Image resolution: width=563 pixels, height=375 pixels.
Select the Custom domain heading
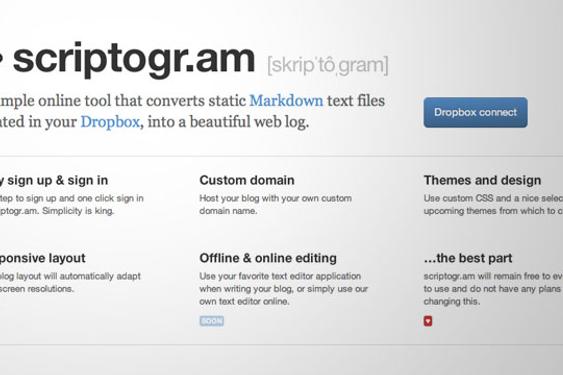247,180
